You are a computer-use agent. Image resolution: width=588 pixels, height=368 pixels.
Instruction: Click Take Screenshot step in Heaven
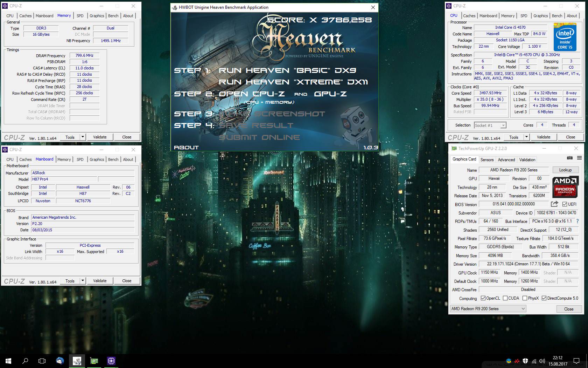coord(272,114)
